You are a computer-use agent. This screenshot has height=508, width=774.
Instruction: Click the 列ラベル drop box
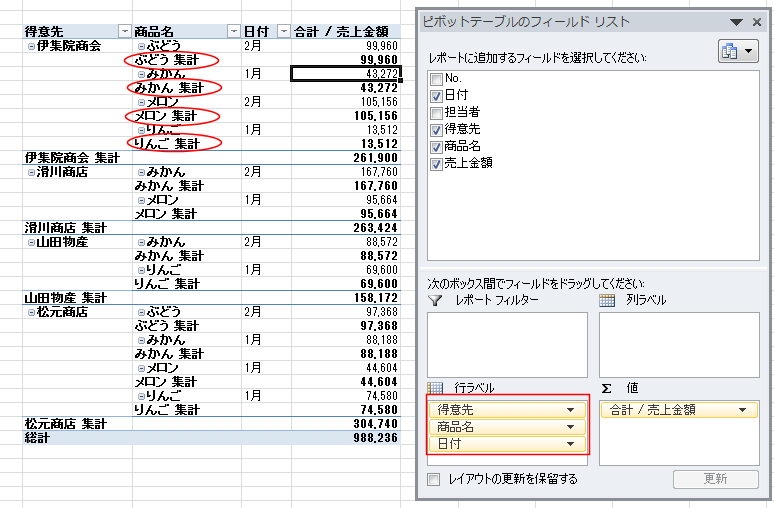click(x=679, y=345)
